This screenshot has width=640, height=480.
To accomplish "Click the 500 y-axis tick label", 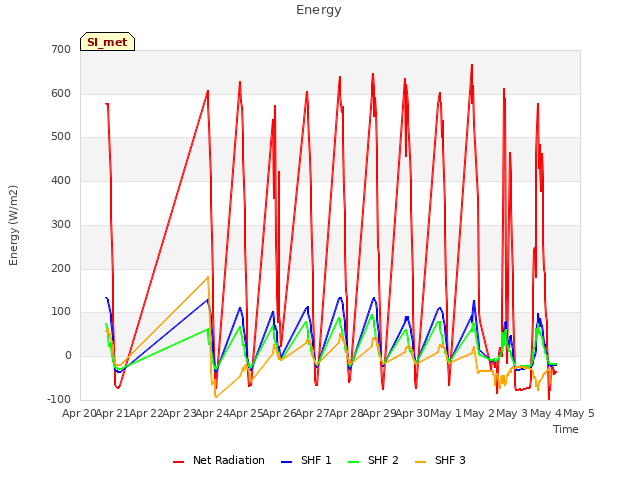I will click(x=61, y=137).
